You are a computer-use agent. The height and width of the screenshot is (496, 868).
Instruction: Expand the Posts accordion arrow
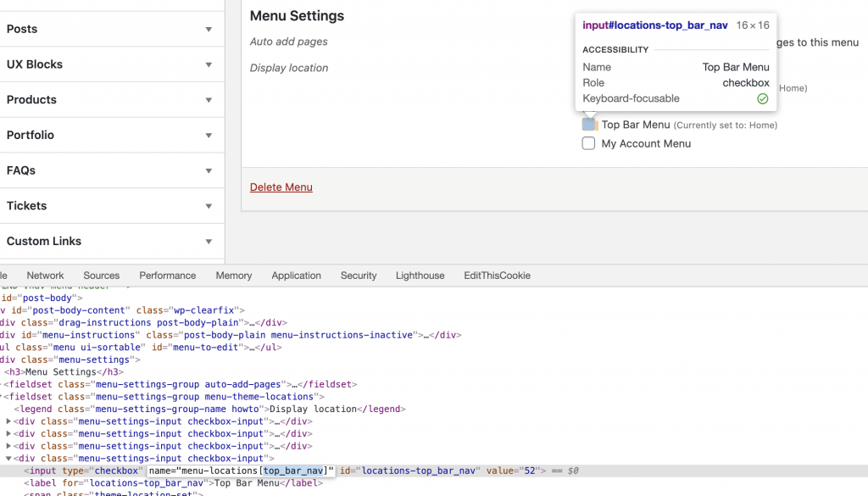[x=209, y=30]
